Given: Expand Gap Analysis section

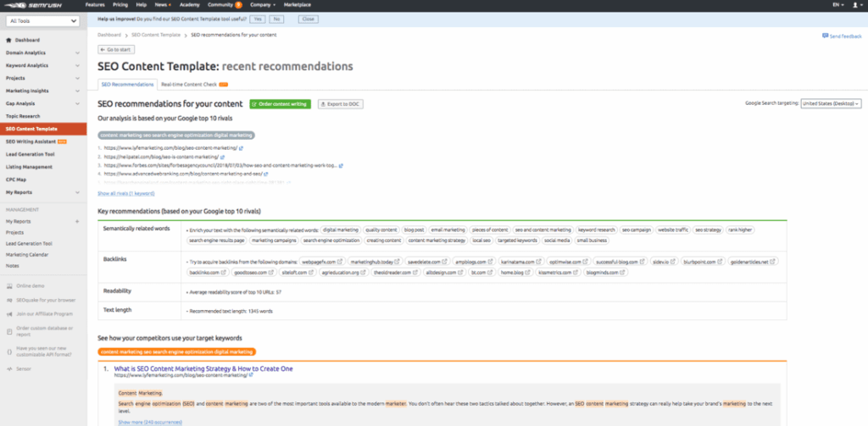Looking at the screenshot, I should 76,103.
